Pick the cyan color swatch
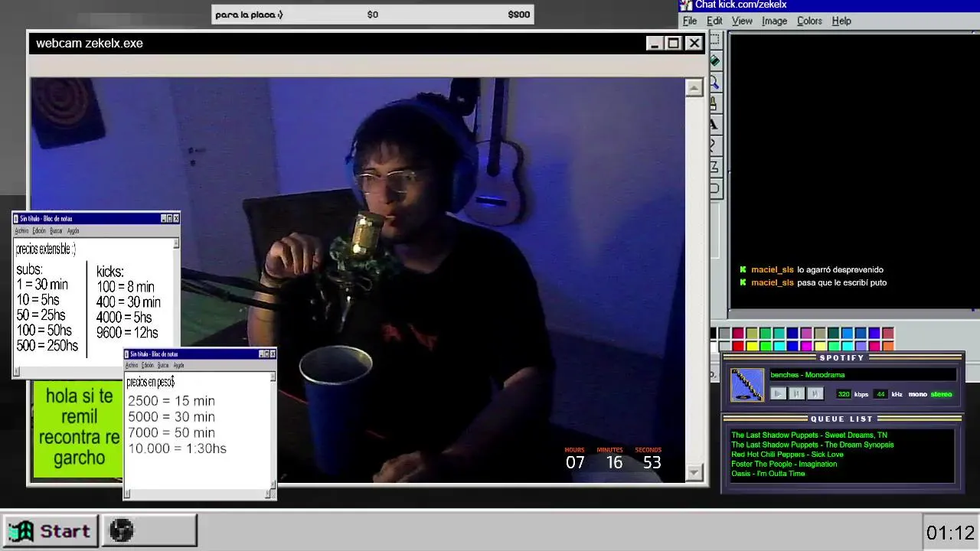The image size is (980, 551). (779, 347)
